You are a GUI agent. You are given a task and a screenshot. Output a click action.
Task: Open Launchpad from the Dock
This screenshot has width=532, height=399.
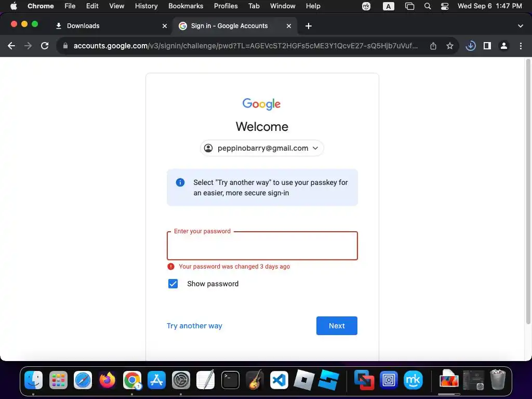[x=58, y=380]
